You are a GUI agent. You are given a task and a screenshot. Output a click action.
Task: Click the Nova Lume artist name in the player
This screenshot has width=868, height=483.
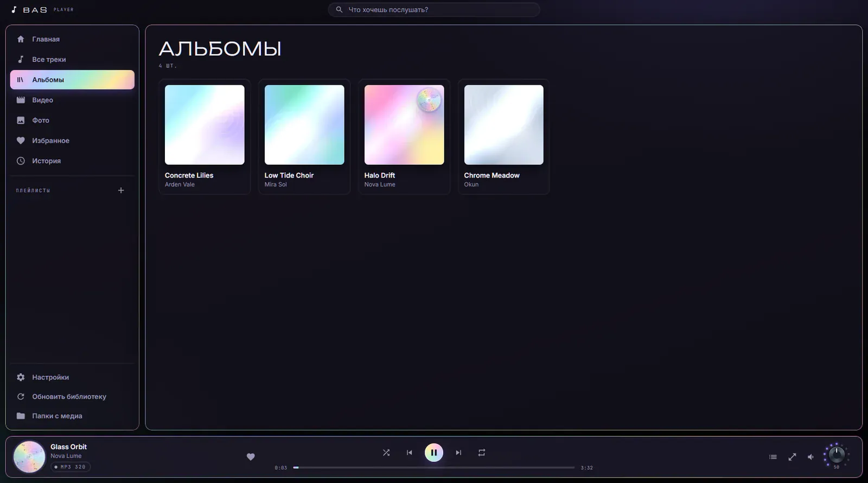coord(66,456)
